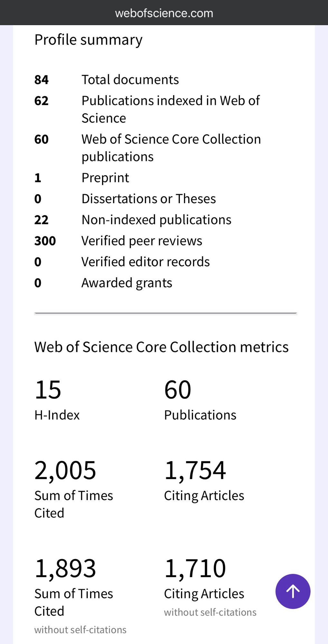The width and height of the screenshot is (328, 644).
Task: Select the Total documents row
Action: pos(130,80)
